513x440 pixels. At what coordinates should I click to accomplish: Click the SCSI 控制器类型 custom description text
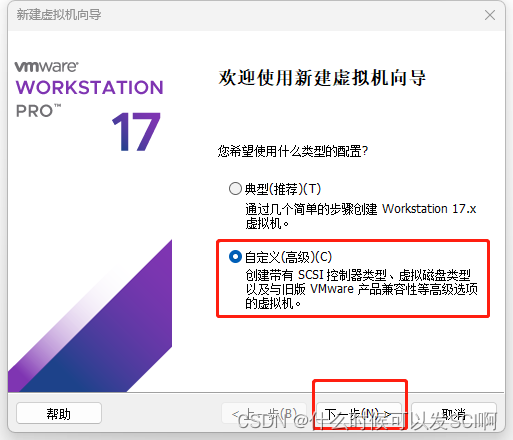[x=362, y=289]
